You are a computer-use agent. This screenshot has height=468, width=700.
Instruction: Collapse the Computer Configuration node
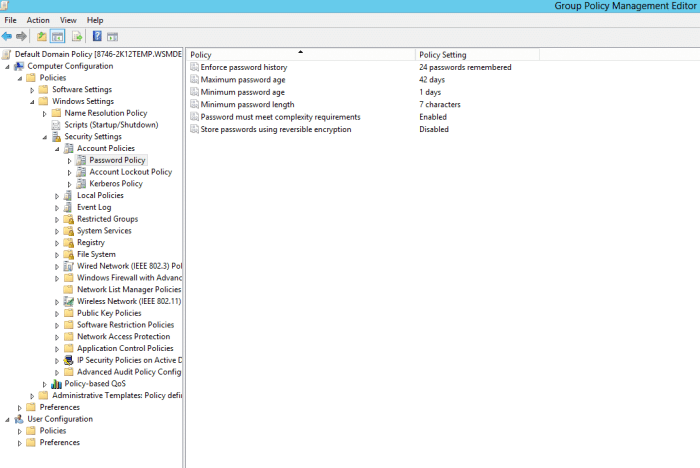(7, 67)
